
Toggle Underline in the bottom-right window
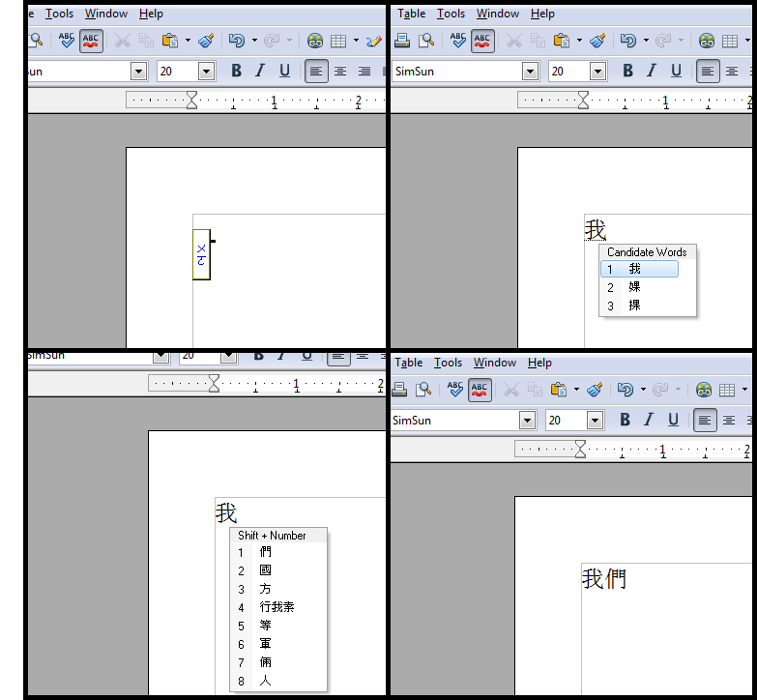673,420
